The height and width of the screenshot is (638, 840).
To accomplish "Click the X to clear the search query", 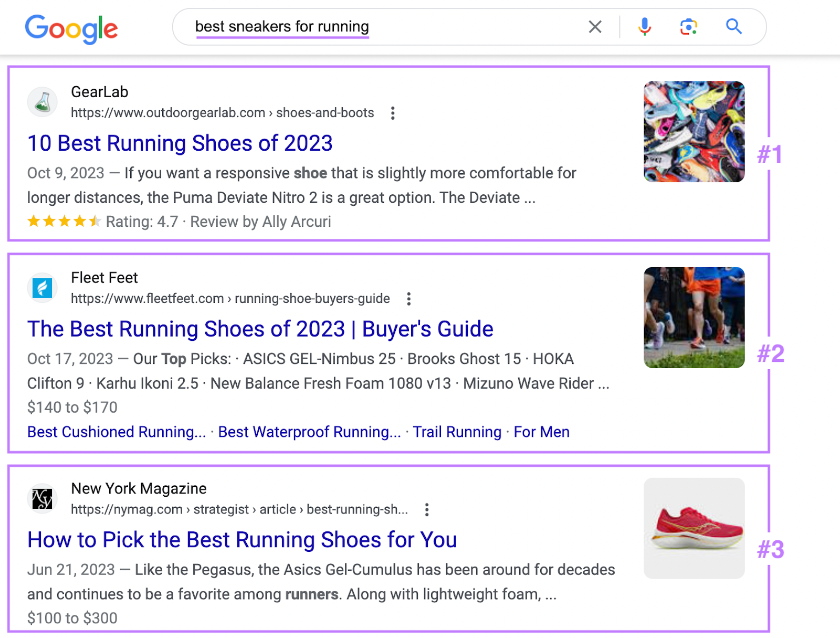I will point(594,27).
